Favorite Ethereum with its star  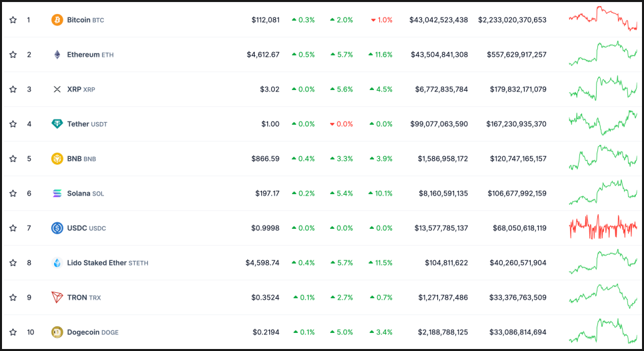click(x=13, y=54)
